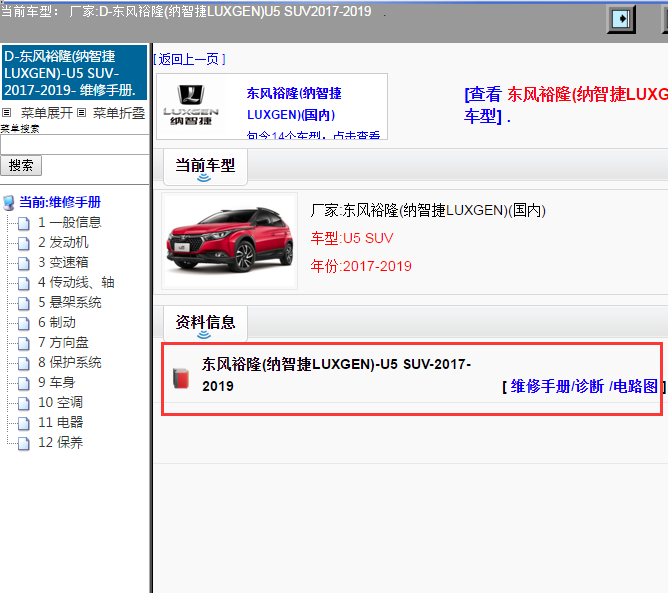Click page icon beside 4 传动线、轴
This screenshot has height=593, width=668.
coord(24,283)
